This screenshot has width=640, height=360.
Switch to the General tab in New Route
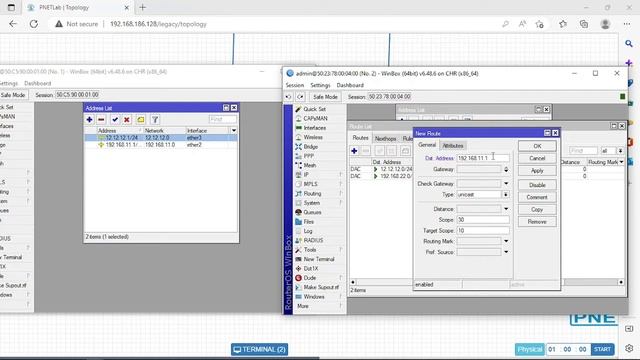[x=427, y=145]
